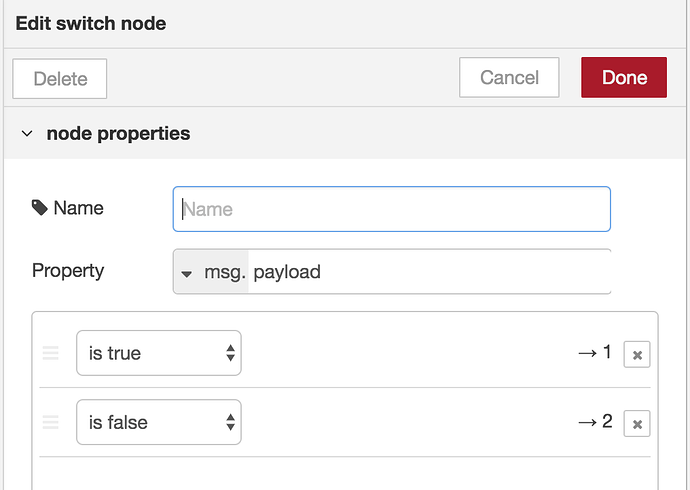Collapse the node properties chevron
This screenshot has height=490, width=690.
(x=27, y=133)
